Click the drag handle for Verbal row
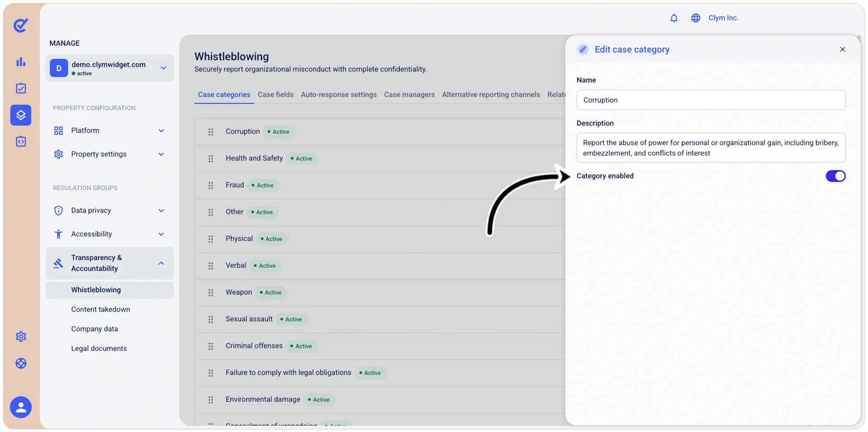This screenshot has width=868, height=432. click(211, 266)
